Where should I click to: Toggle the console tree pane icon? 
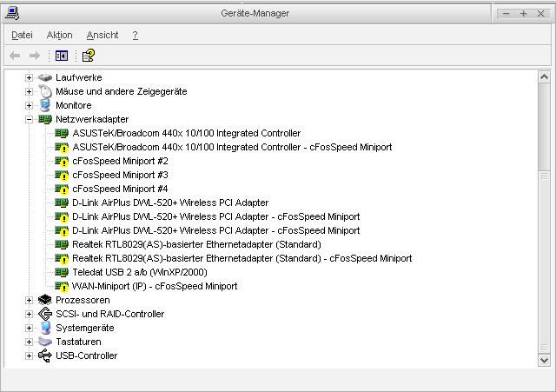[x=62, y=56]
